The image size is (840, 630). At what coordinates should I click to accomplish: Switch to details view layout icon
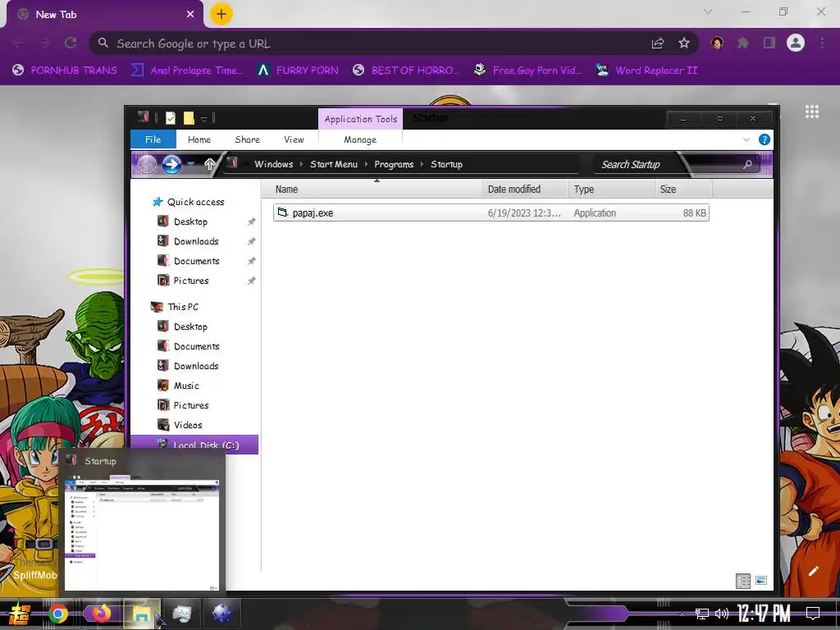pyautogui.click(x=743, y=582)
